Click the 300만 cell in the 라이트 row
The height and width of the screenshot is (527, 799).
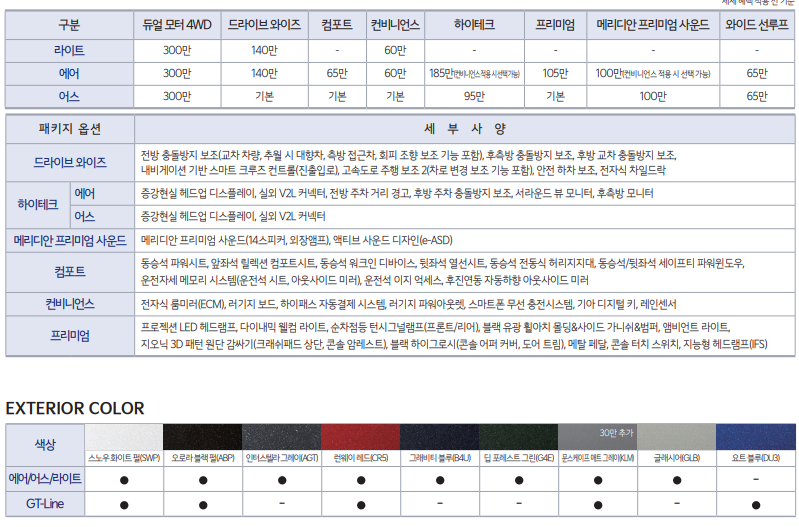(x=177, y=50)
